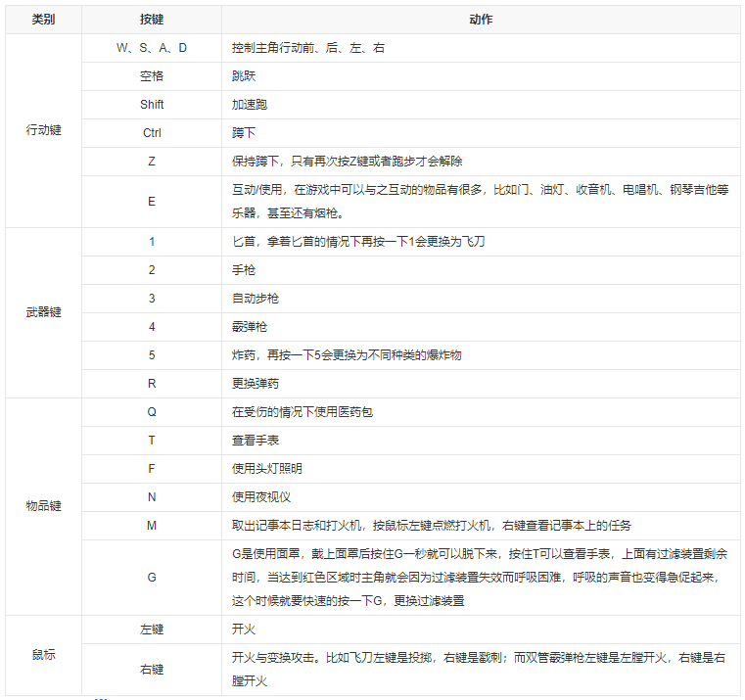Viewport: 745px width, 700px height.
Task: Click the 类别 column header
Action: 43,20
